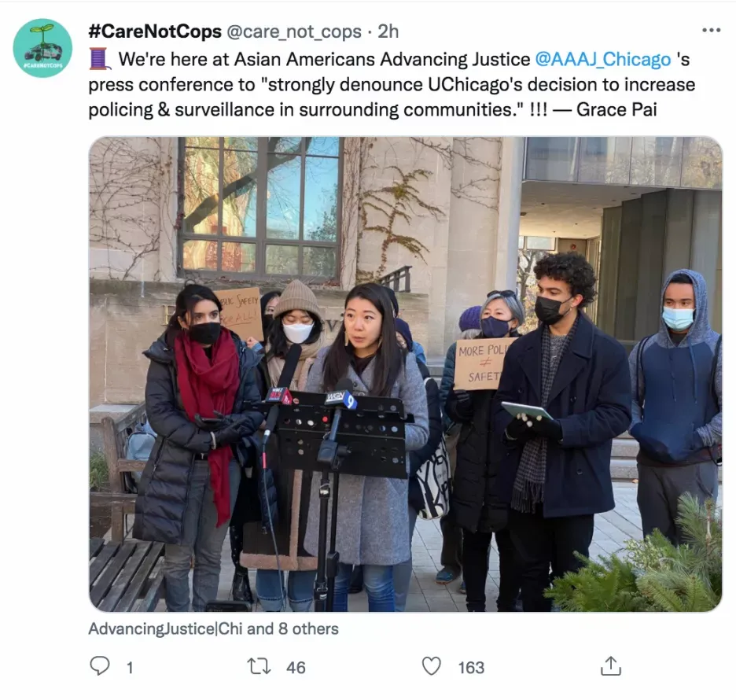
Task: Open the three-dot more options menu
Action: pos(711,31)
